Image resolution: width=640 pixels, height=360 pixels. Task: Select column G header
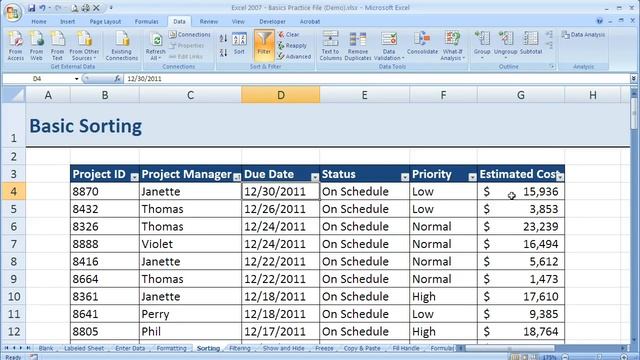coord(521,95)
